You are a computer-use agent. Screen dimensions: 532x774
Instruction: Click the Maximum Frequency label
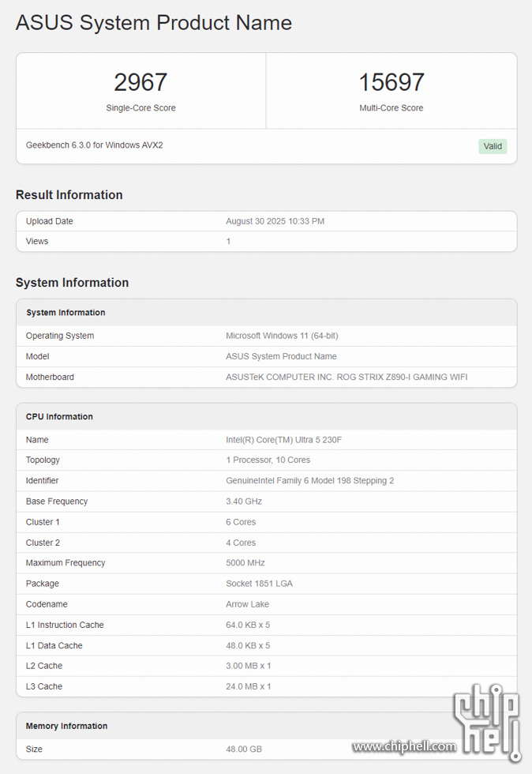tap(66, 562)
